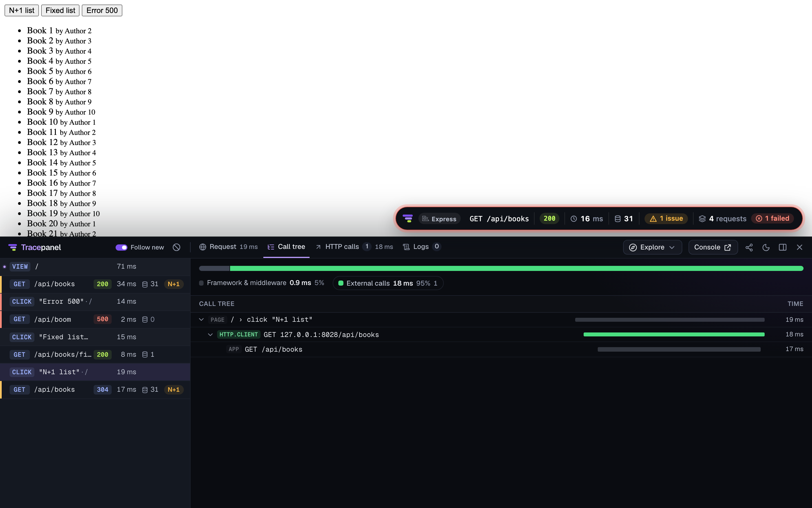Select the CLICK "Fixed list…" row
This screenshot has width=812, height=508.
95,337
